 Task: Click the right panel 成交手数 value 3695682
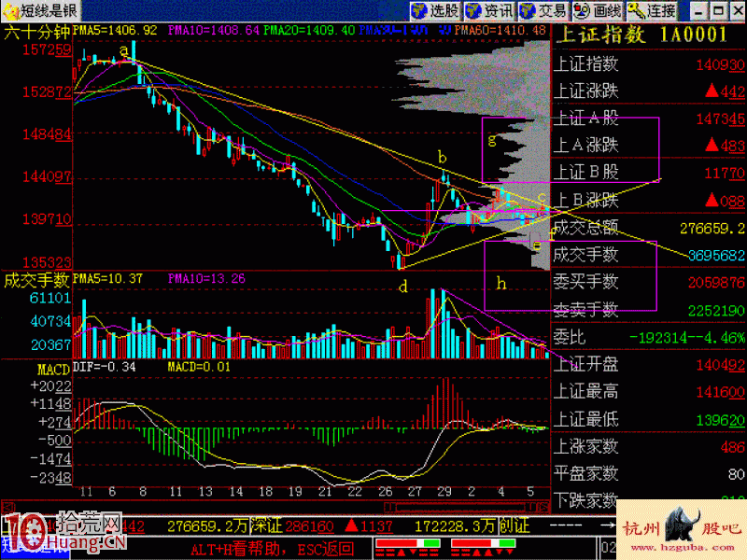[x=716, y=256]
